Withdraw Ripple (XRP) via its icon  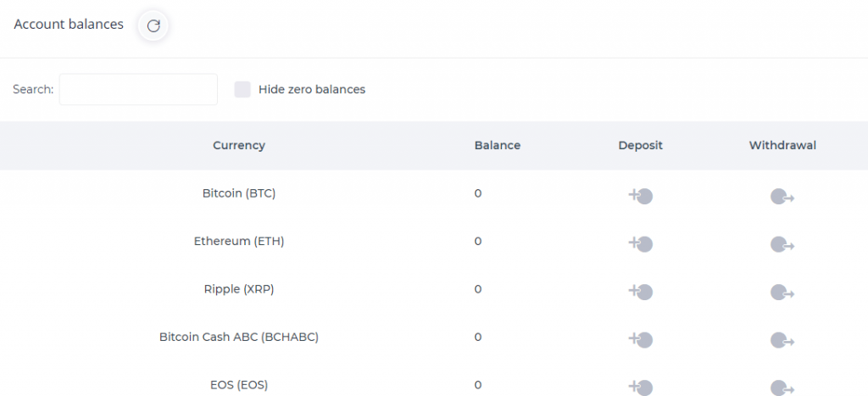[x=782, y=293]
